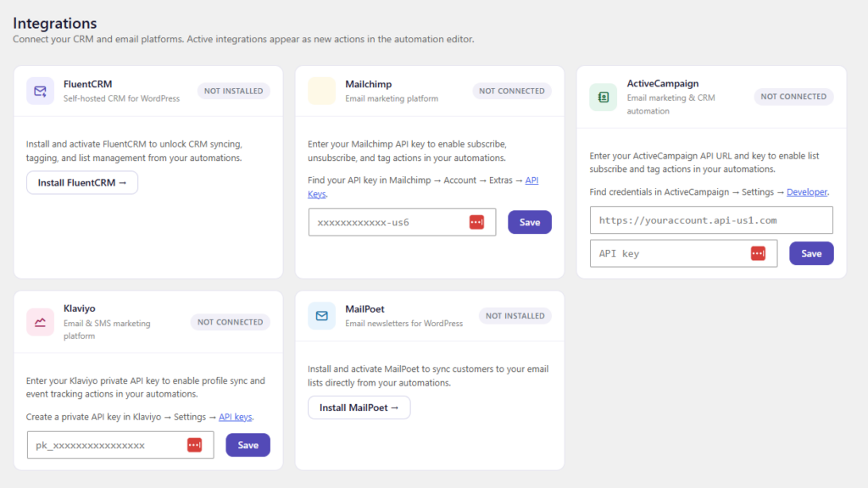Click 'Email newsletters for WordPress' subtitle
Image resolution: width=868 pixels, height=488 pixels.
click(404, 323)
